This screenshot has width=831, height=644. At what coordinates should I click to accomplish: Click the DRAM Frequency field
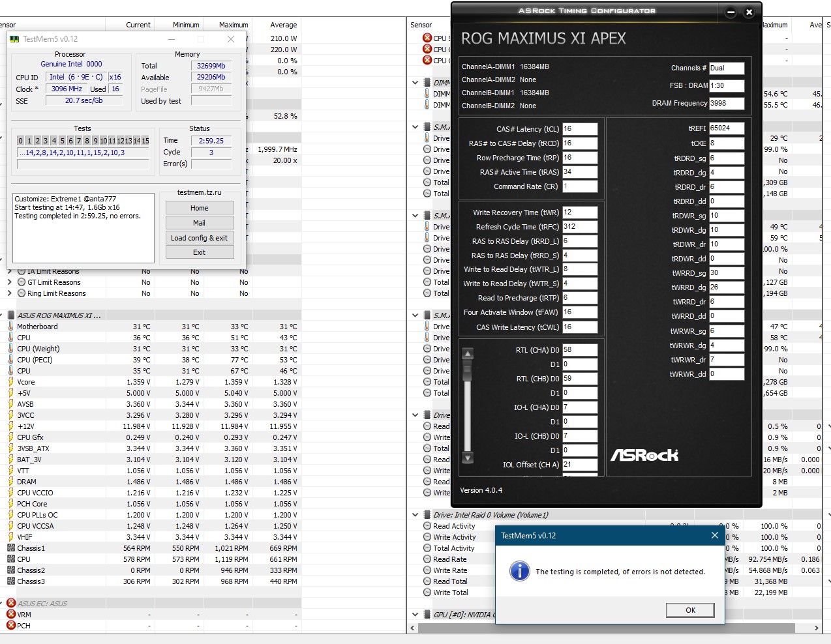(x=727, y=103)
